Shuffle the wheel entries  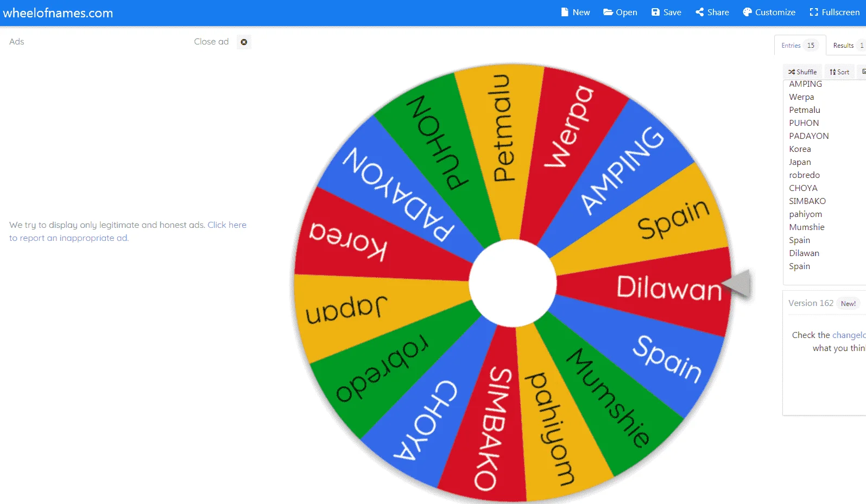tap(802, 72)
